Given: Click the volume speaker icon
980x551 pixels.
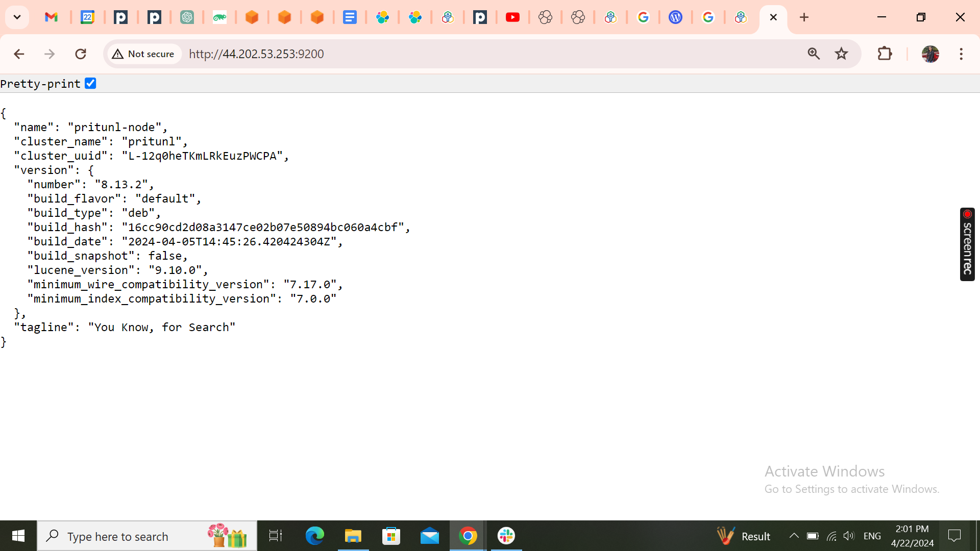Looking at the screenshot, I should (x=849, y=536).
